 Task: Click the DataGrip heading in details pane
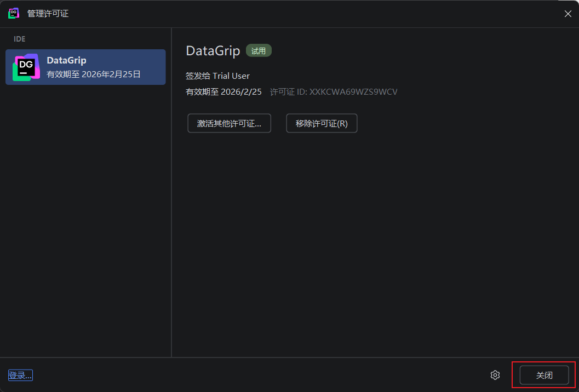pyautogui.click(x=213, y=50)
